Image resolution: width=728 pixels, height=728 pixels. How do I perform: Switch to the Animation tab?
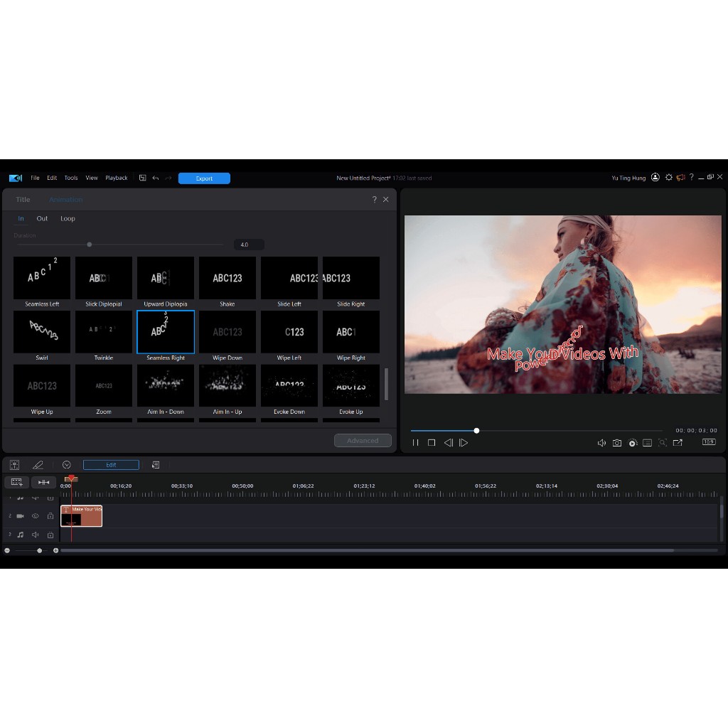[x=65, y=200]
